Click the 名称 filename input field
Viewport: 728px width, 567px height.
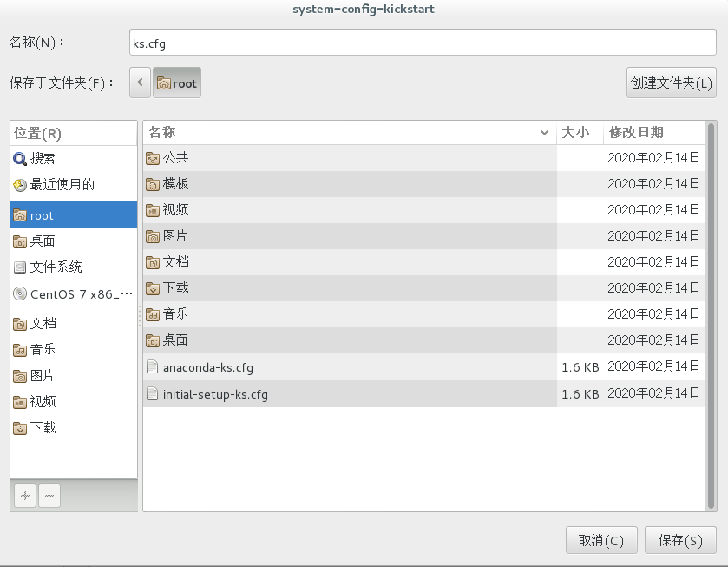[x=423, y=43]
